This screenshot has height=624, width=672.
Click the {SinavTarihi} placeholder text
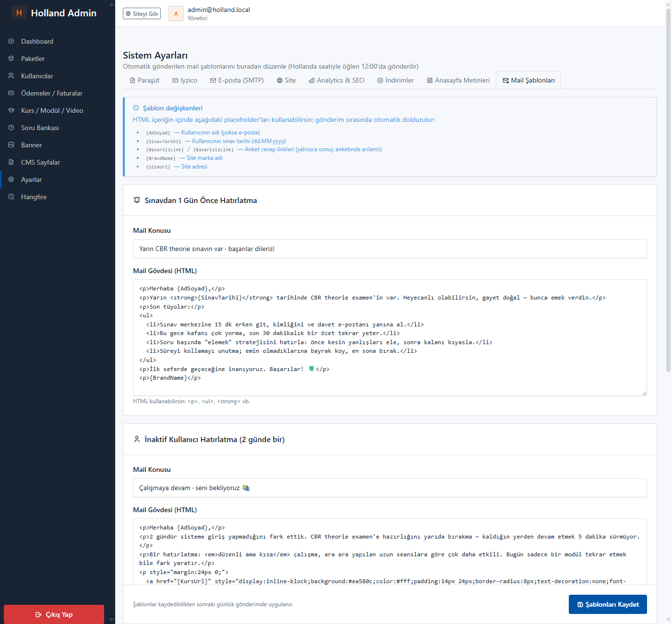(164, 142)
